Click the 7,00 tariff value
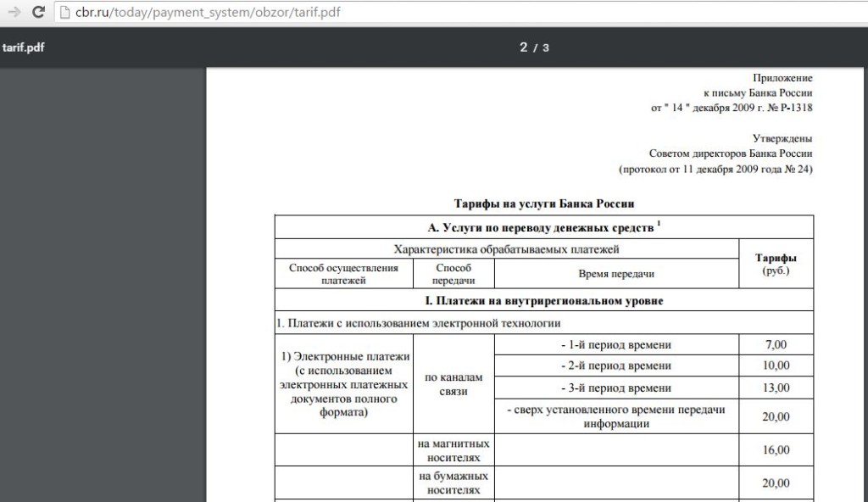Screen dimensions: 868x502 coord(775,344)
